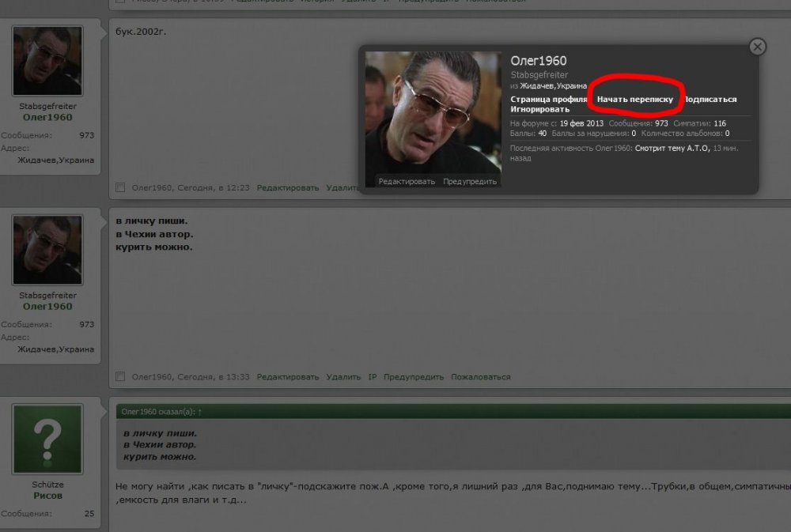Tick the checkbox of the 12:23 post
The image size is (791, 532).
click(120, 187)
